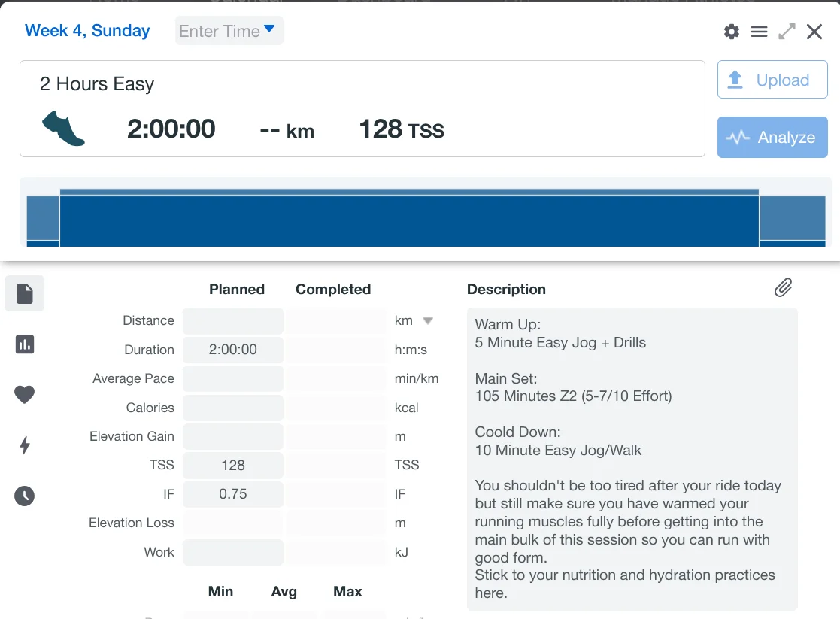
Task: Select the main set block in workout graph
Action: pos(409,219)
